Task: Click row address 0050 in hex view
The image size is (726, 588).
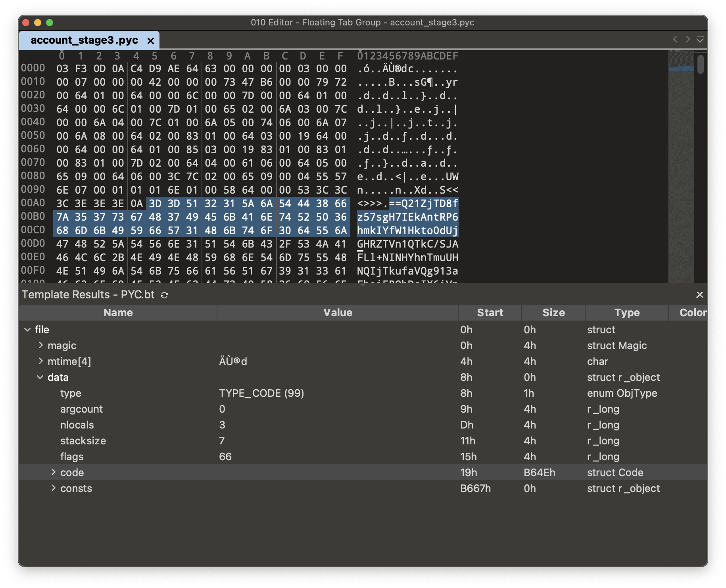Action: [33, 136]
